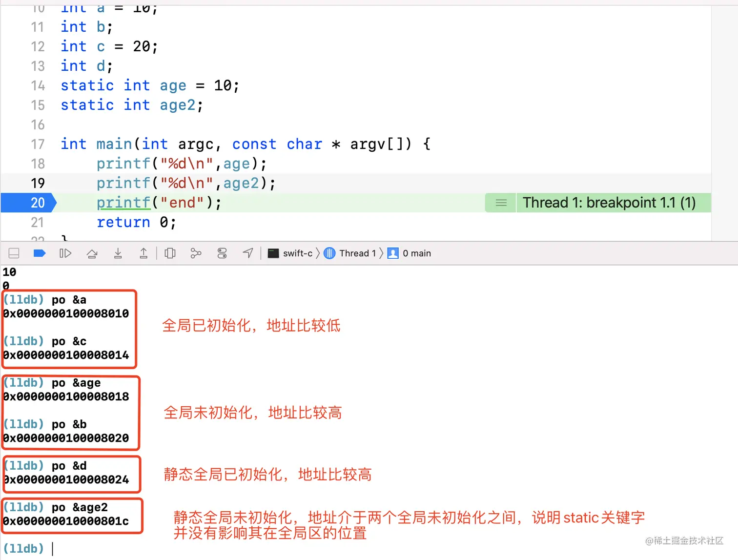Click address 0x0000000100008010 in console
The height and width of the screenshot is (560, 738).
[x=66, y=313]
